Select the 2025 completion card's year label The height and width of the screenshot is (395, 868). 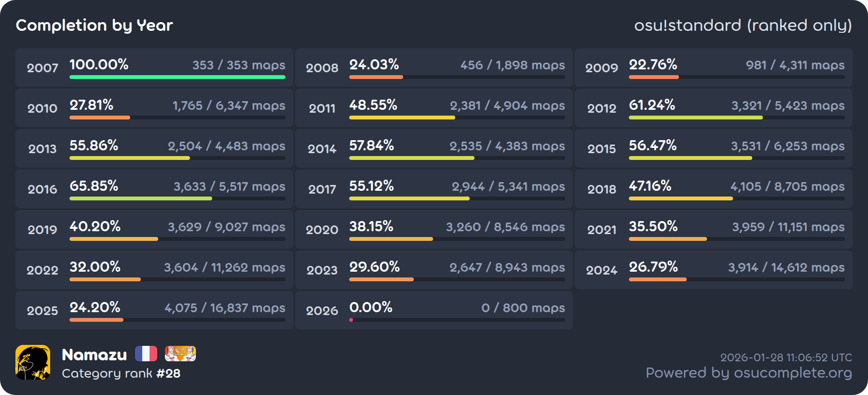pos(42,311)
